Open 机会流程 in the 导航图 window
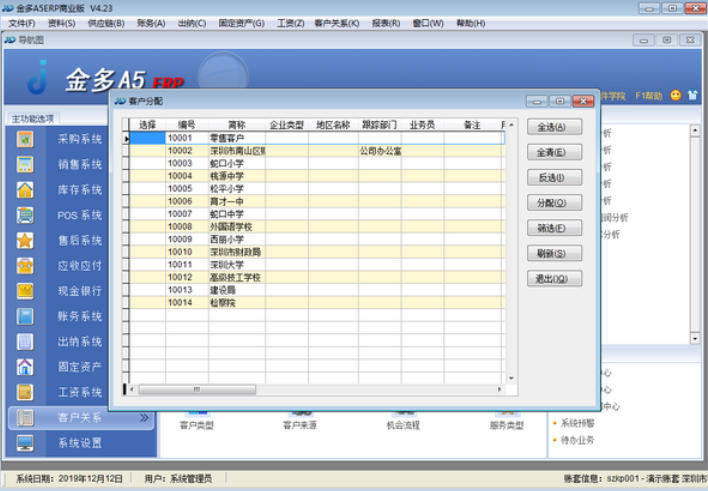Image resolution: width=708 pixels, height=491 pixels. [403, 425]
